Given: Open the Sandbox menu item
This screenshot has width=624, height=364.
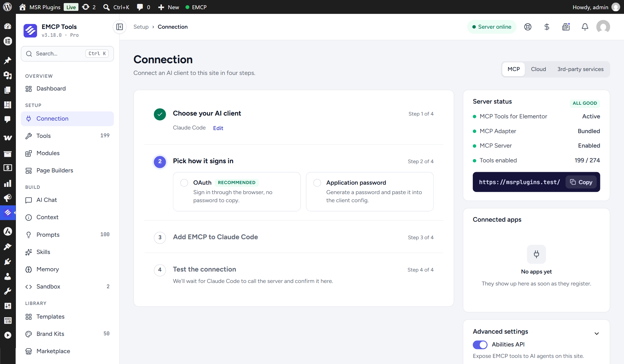Looking at the screenshot, I should pos(67,287).
